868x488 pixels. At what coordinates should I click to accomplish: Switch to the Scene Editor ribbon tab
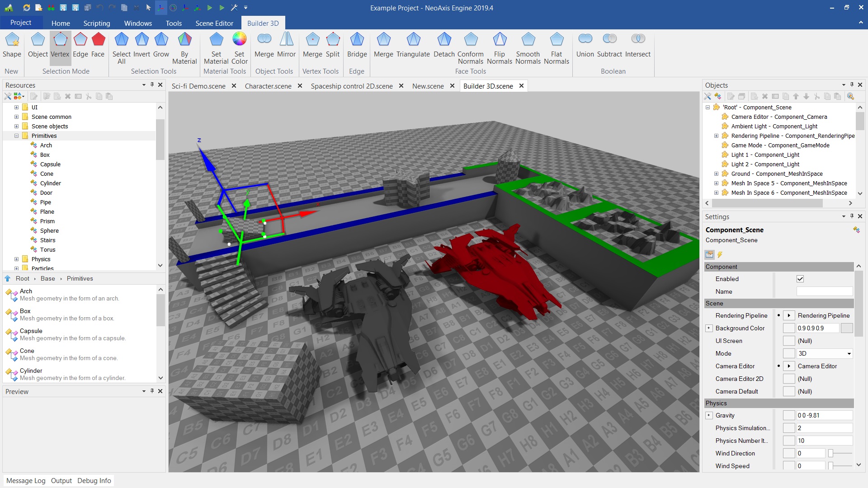(214, 23)
